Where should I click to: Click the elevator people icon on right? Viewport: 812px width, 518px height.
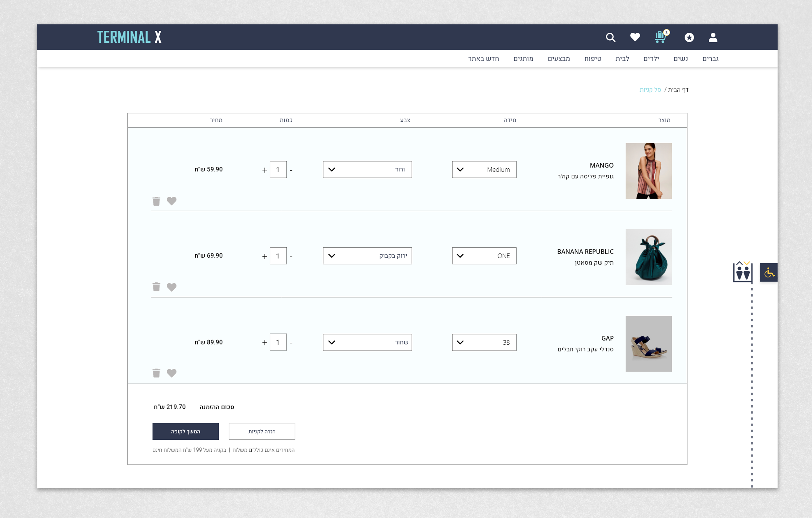coord(742,271)
